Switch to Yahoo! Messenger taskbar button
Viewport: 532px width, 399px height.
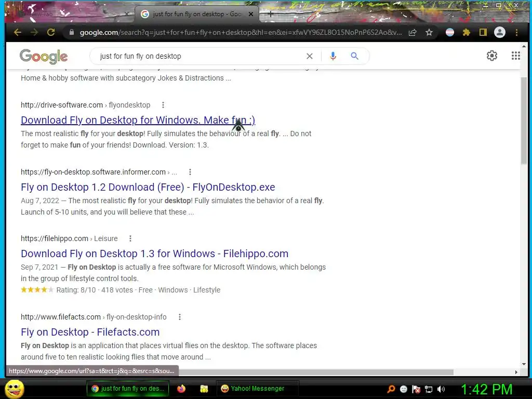tap(257, 389)
